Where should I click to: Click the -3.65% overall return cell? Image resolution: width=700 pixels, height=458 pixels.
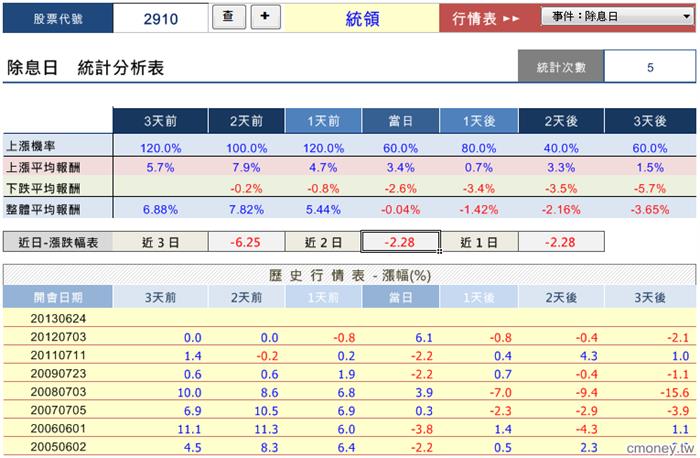(650, 209)
